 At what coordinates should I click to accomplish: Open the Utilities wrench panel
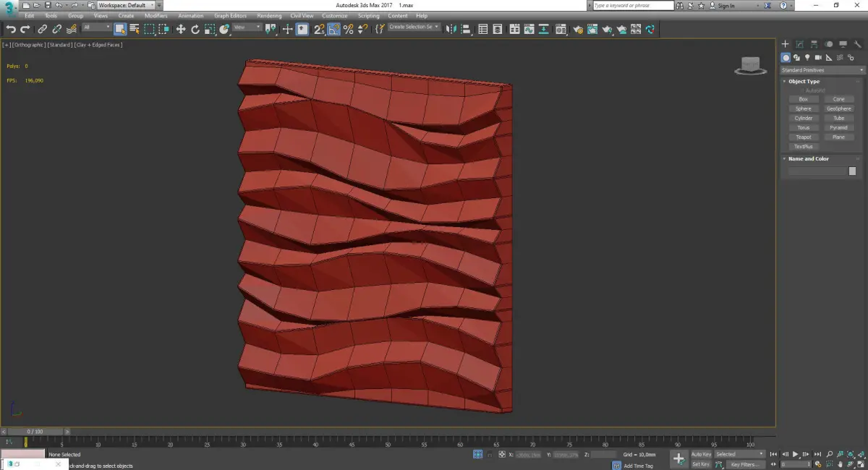click(857, 44)
